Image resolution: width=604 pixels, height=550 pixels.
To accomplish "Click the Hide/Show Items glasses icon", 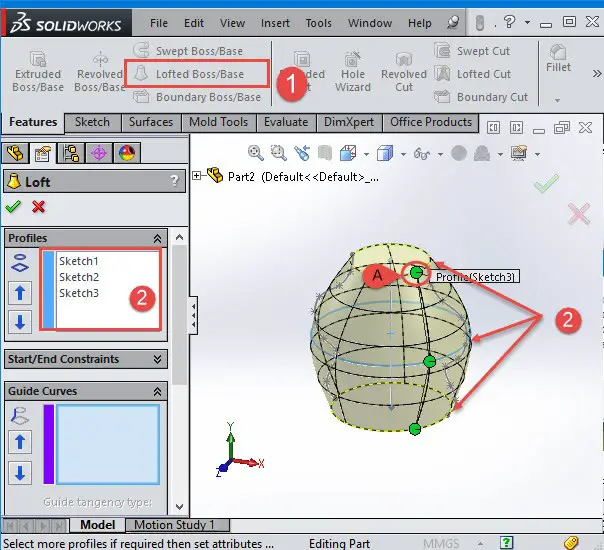I will pos(422,154).
